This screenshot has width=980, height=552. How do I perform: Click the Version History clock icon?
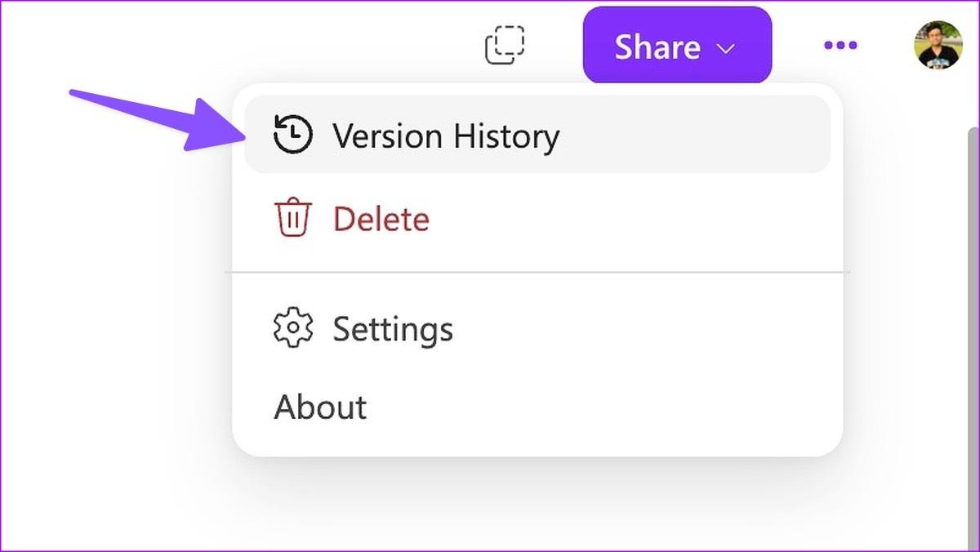click(x=292, y=135)
